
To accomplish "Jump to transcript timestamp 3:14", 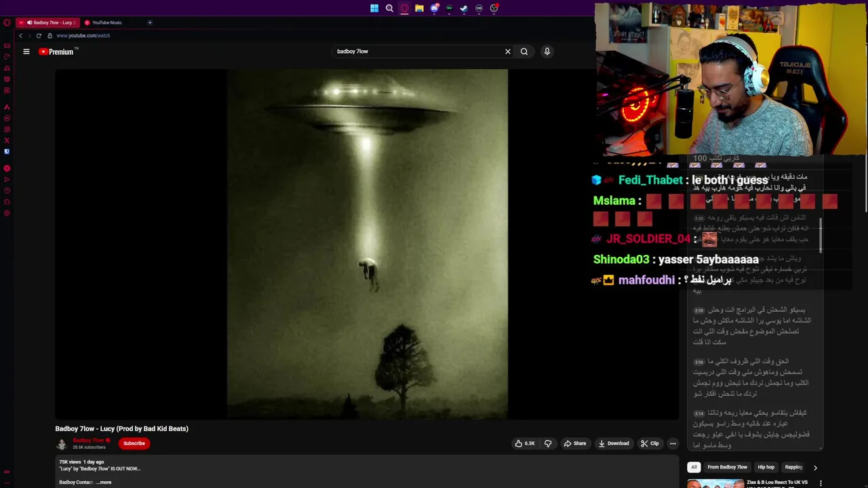I will 699,413.
